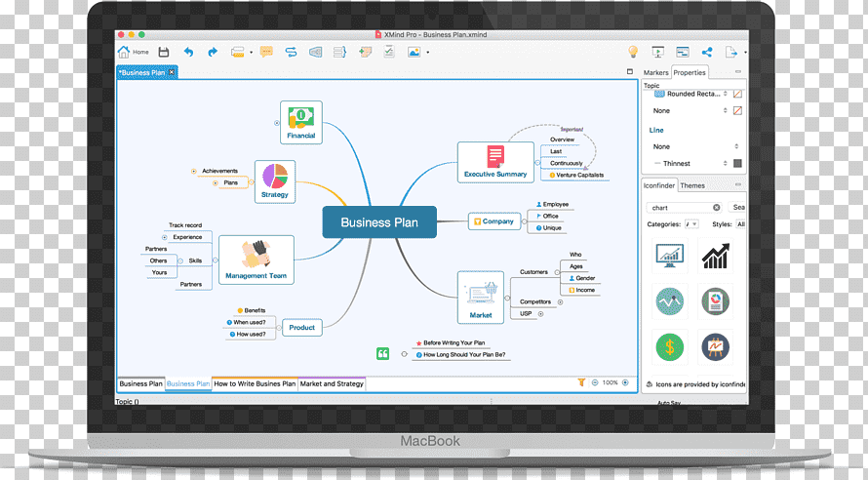The width and height of the screenshot is (868, 480).
Task: Export the map using the export icon
Action: click(x=731, y=52)
